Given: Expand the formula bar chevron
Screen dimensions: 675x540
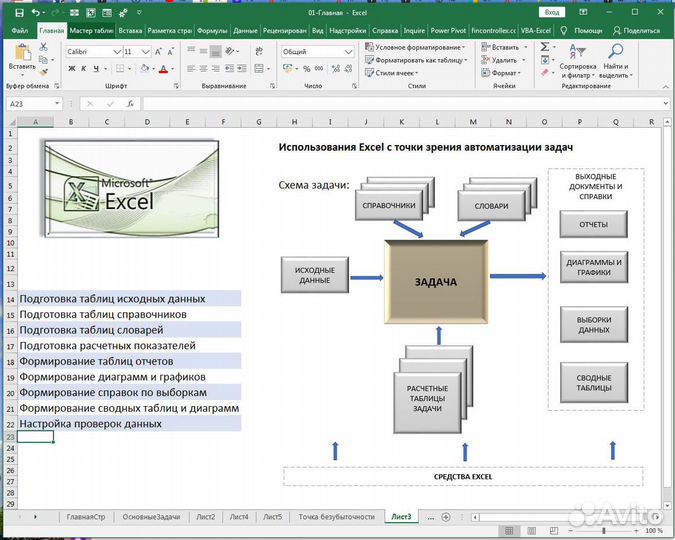Looking at the screenshot, I should pyautogui.click(x=666, y=103).
